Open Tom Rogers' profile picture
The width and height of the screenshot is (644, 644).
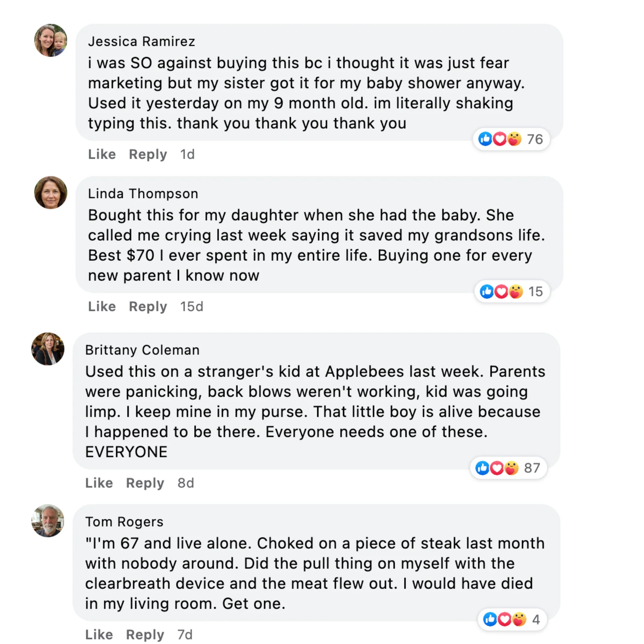pos(48,521)
